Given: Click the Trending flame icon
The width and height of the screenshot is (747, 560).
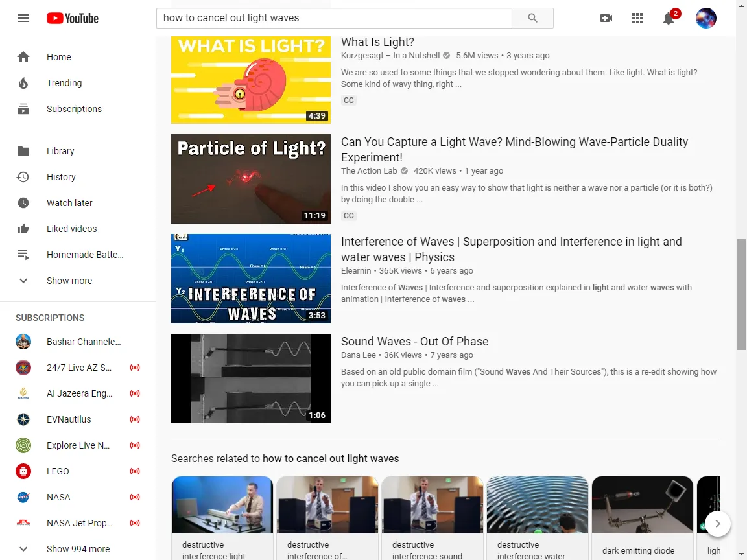Looking at the screenshot, I should 23,83.
